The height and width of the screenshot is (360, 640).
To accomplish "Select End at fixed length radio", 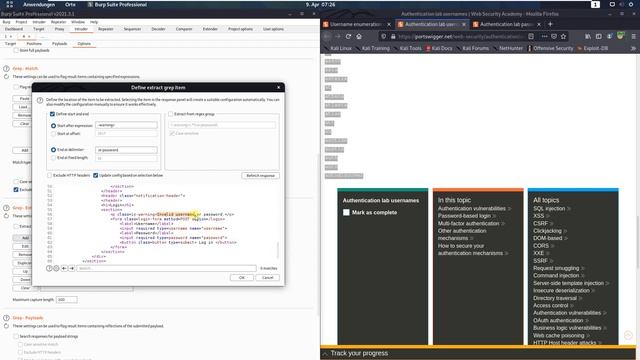I will (53, 158).
